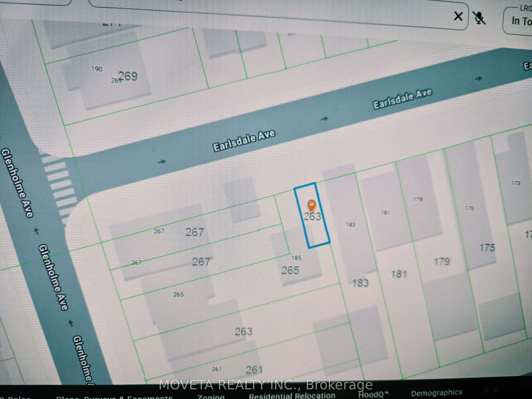
Task: Switch to the Residential Relocation tab
Action: pos(292,395)
